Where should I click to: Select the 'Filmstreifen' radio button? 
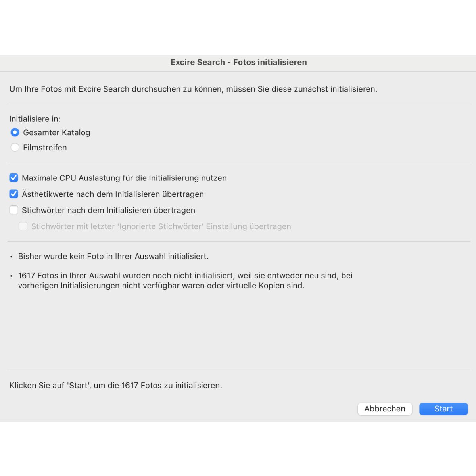[x=15, y=147]
